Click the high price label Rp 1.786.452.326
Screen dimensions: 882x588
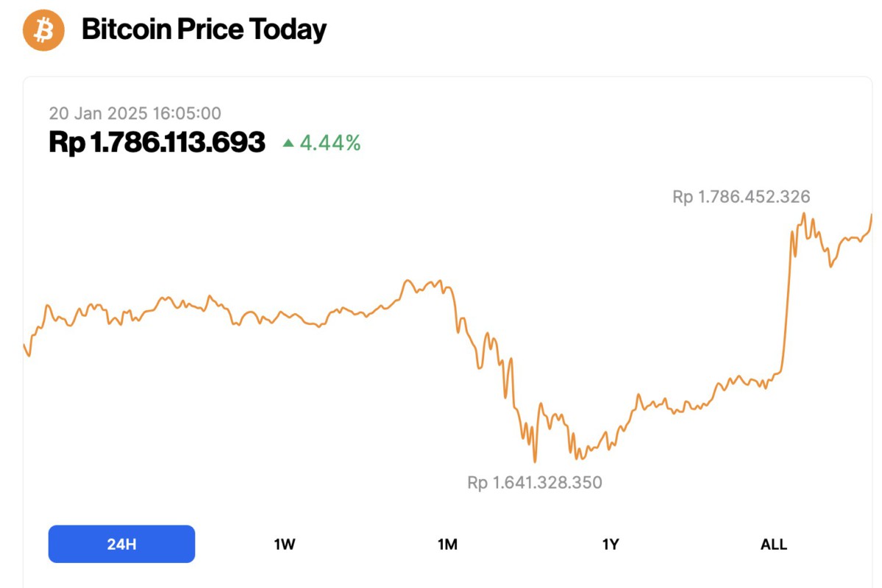[740, 197]
